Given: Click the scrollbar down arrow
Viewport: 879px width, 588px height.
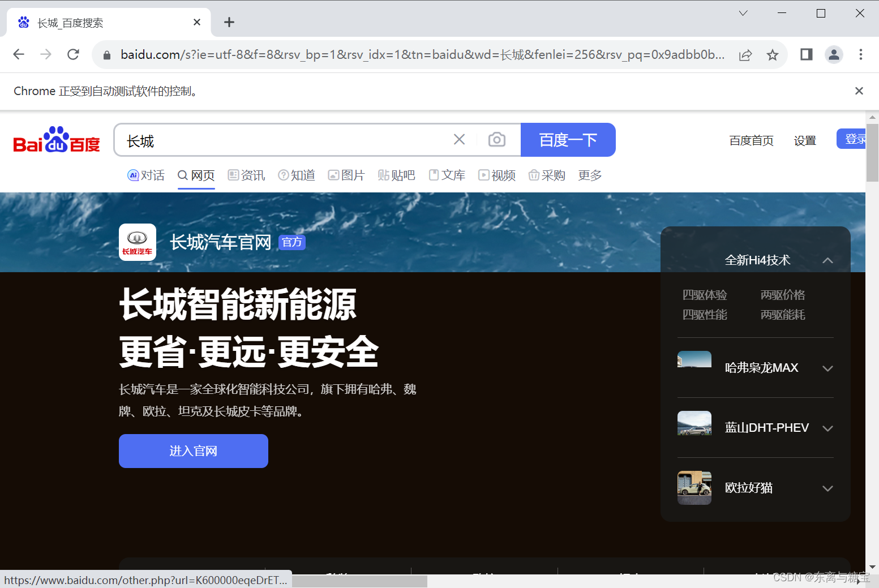Looking at the screenshot, I should point(872,566).
